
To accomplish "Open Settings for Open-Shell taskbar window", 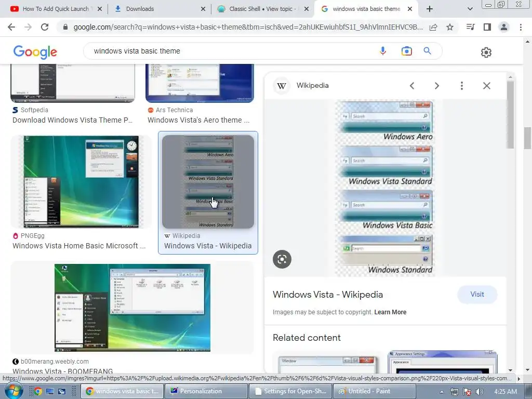I will pos(290,391).
